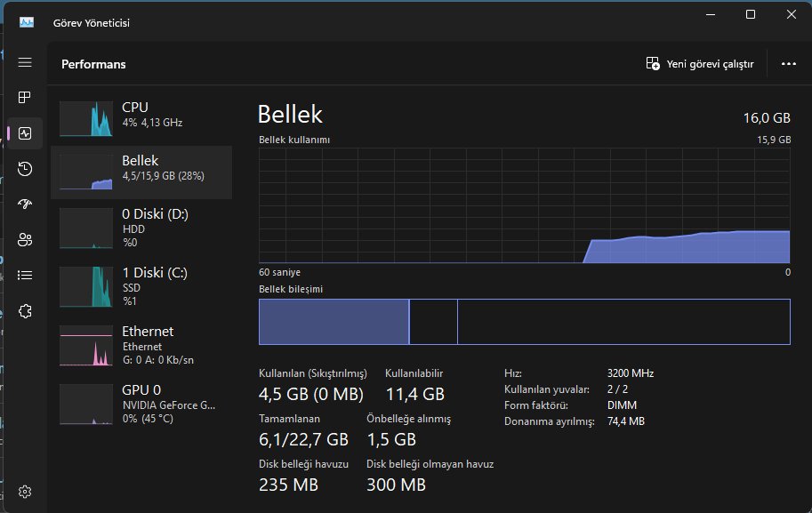Select the GPU 0 NVIDIA entry
Image resolution: width=812 pixels, height=513 pixels.
[x=141, y=404]
